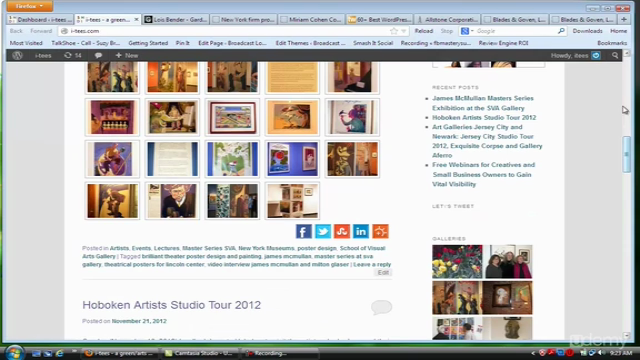Click post Edit button
This screenshot has width=640, height=360.
click(383, 273)
